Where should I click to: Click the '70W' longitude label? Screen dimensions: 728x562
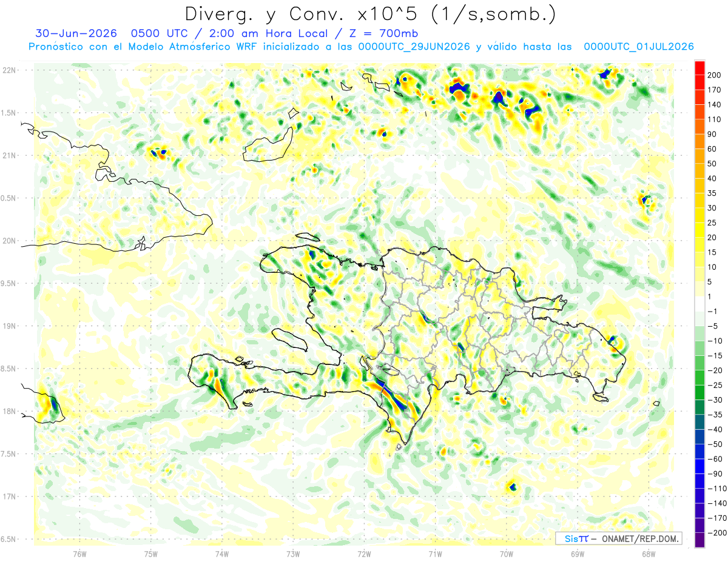(x=507, y=553)
